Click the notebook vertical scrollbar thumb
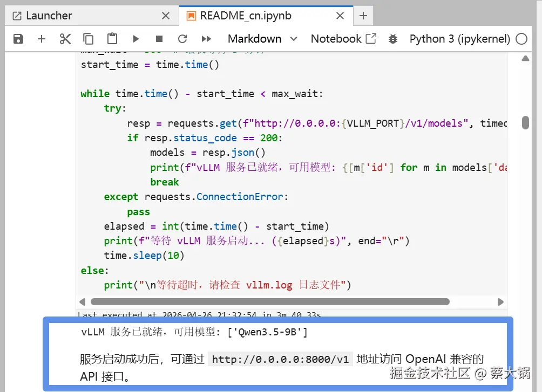The height and width of the screenshot is (392, 542). click(x=525, y=122)
